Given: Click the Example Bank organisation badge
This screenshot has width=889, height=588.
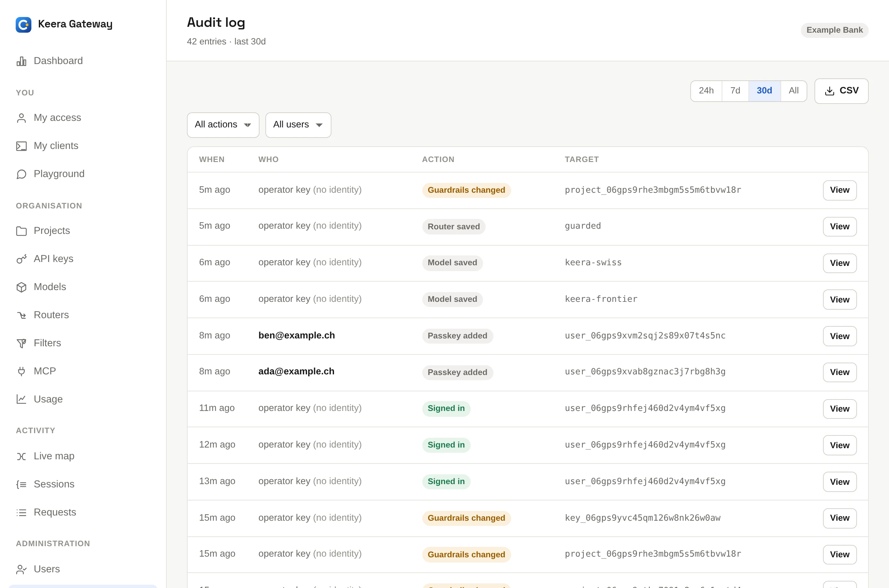Looking at the screenshot, I should [834, 30].
